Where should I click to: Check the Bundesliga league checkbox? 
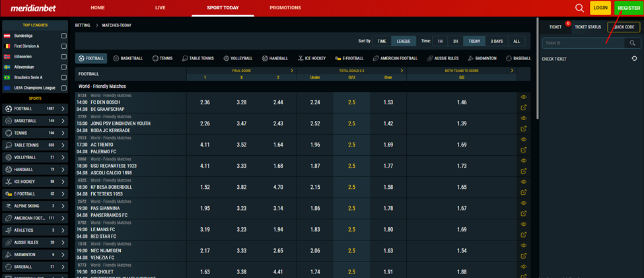[x=63, y=36]
